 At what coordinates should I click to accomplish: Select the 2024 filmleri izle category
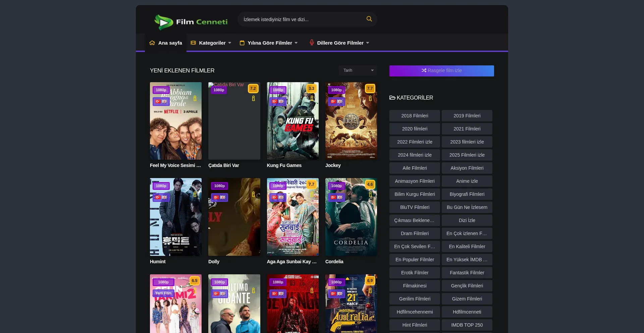(415, 155)
